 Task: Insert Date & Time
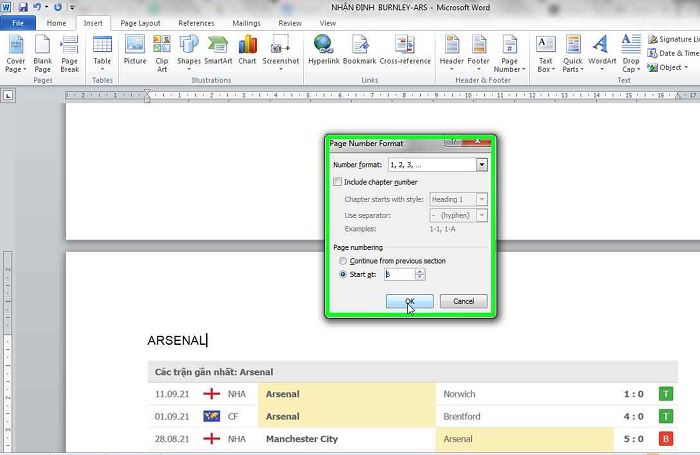pos(674,53)
